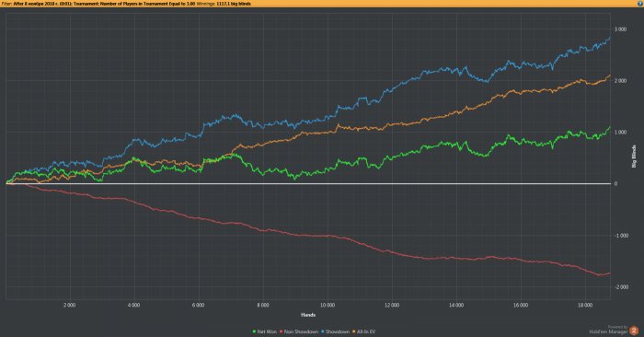
Task: Click the white zero baseline label 0
Action: (615, 184)
